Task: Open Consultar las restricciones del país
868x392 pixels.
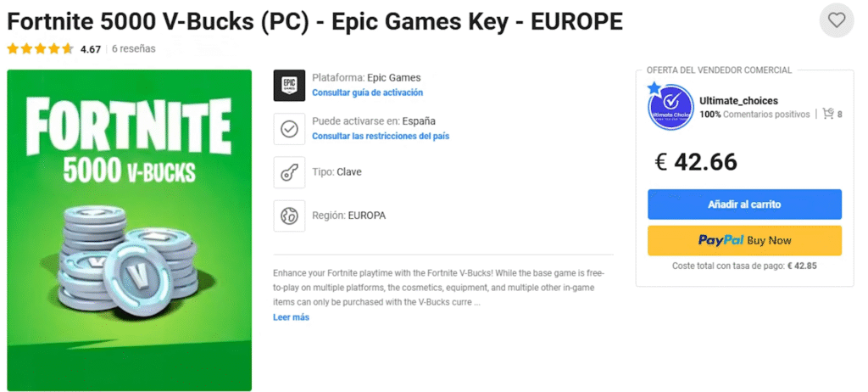Action: tap(381, 136)
